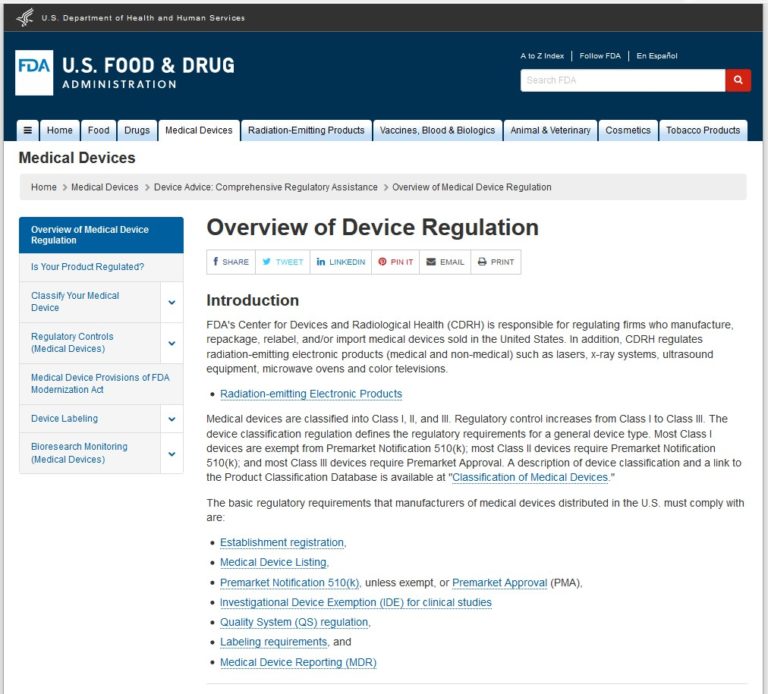Click the red search magnifier button
The image size is (768, 694).
738,80
